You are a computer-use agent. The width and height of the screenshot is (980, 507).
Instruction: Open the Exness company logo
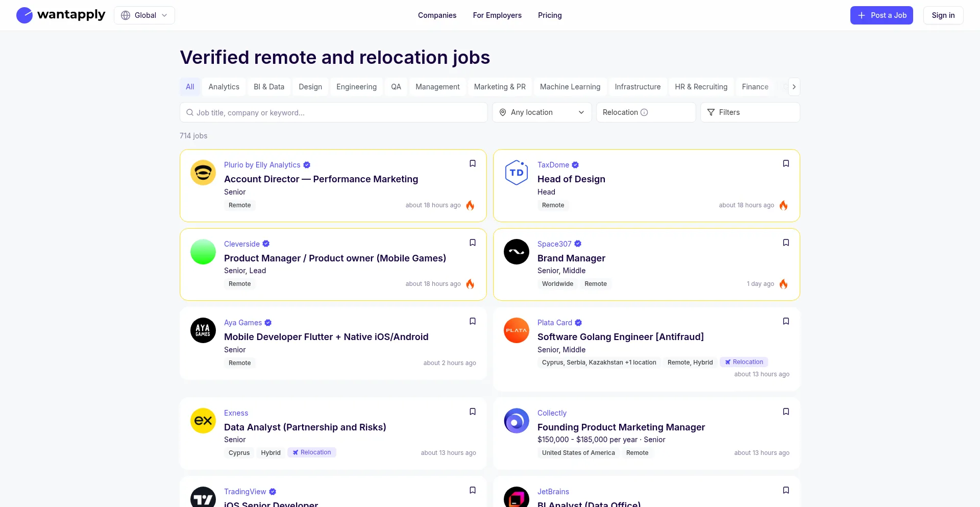point(203,421)
